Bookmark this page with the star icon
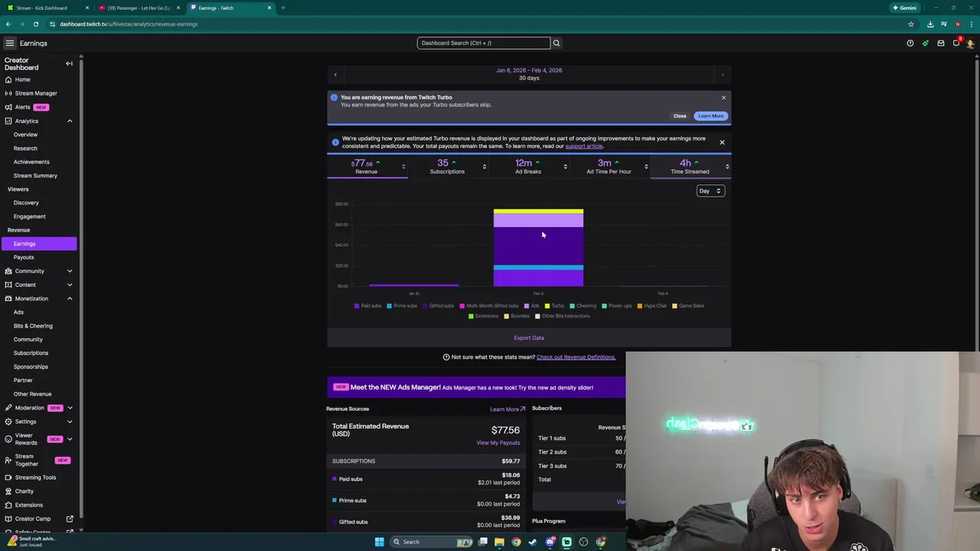 (x=911, y=24)
